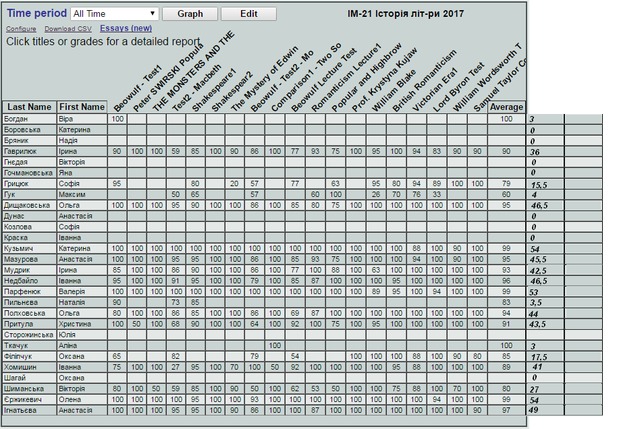
Task: Click the Graph button
Action: [x=190, y=14]
